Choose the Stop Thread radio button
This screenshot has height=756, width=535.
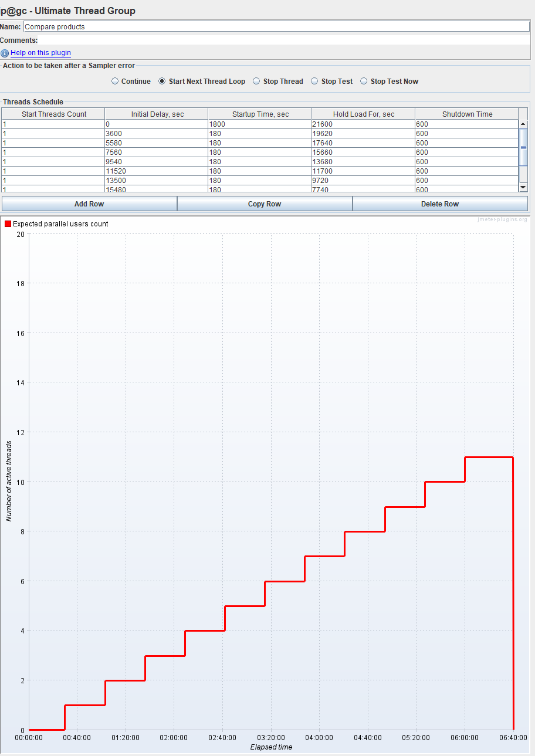(x=256, y=82)
